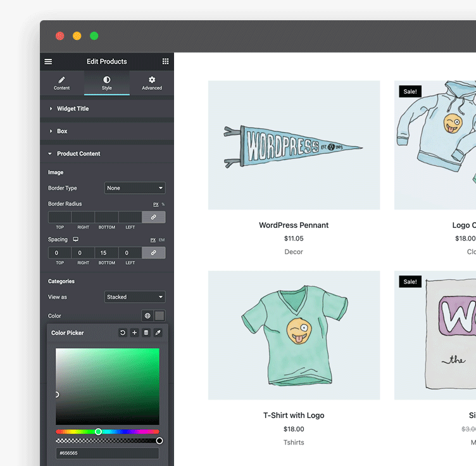Screen dimensions: 476x466
Task: Click the hue slider bar
Action: click(108, 432)
